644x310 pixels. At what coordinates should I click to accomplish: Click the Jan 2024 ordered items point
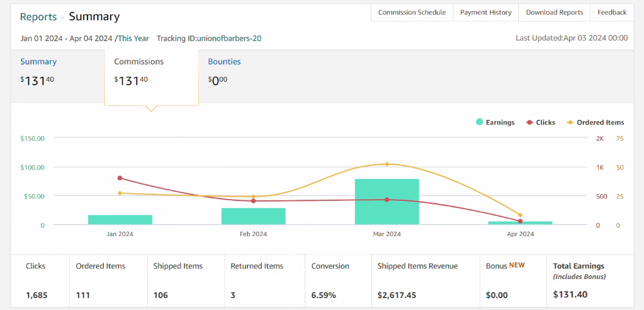pos(120,193)
